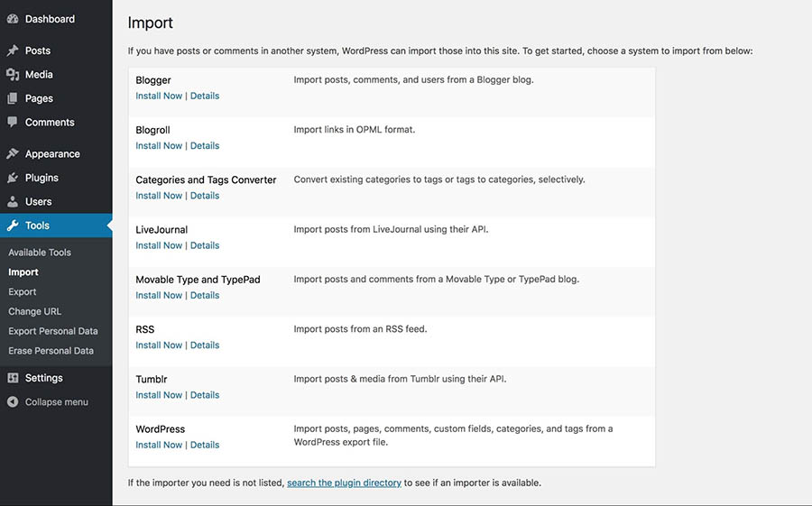Install the Blogroll importer now
This screenshot has width=812, height=506.
(x=159, y=145)
